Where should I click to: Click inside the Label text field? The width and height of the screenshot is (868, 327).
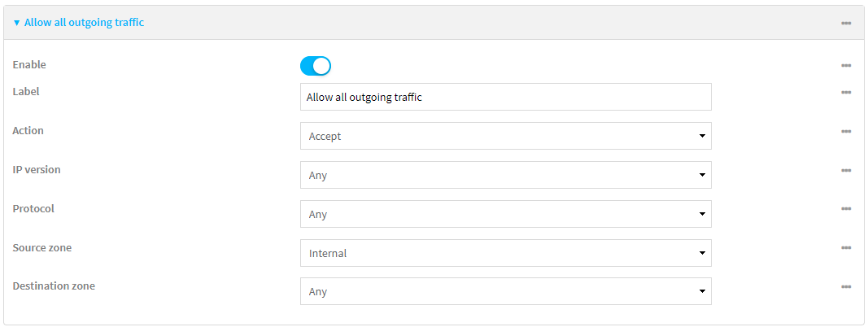coord(505,97)
